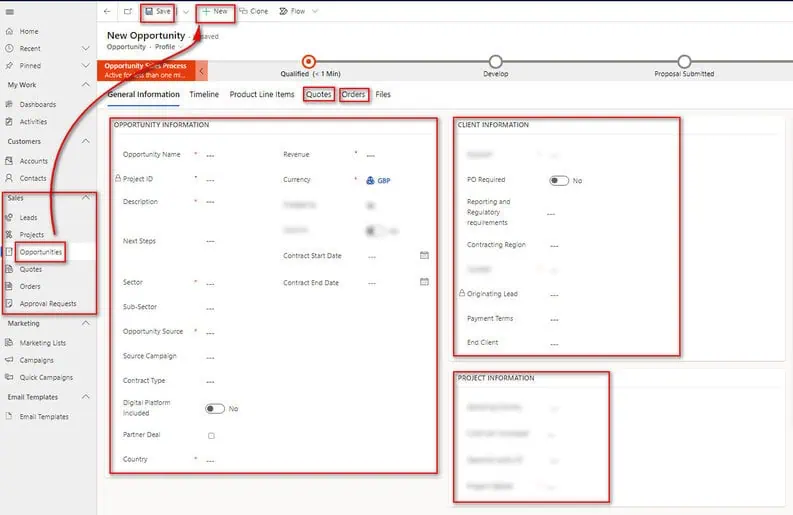Screen dimensions: 793x515
Task: Open Accounts from sidebar
Action: (x=33, y=161)
